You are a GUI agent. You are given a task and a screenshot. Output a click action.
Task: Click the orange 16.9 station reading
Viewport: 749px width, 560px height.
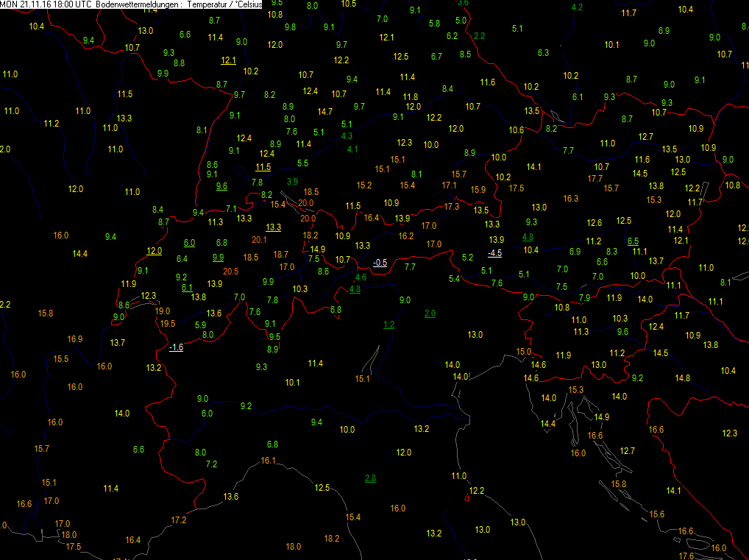75,339
